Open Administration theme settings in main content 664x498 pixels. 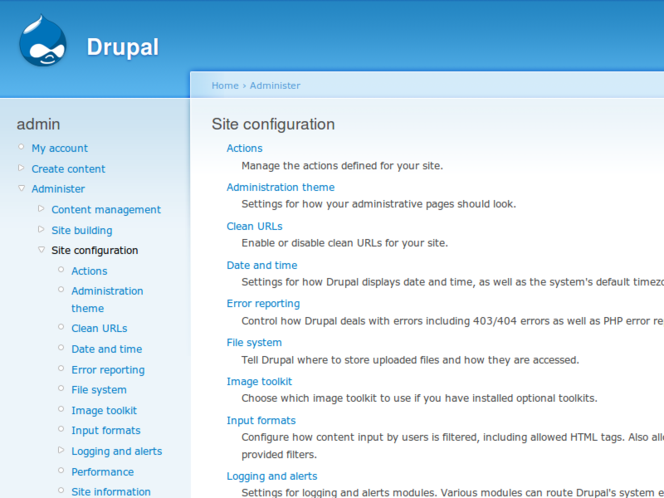click(x=280, y=187)
